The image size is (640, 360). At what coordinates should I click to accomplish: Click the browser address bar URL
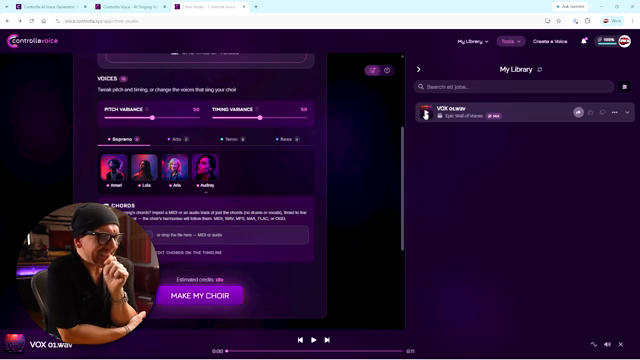(x=101, y=21)
